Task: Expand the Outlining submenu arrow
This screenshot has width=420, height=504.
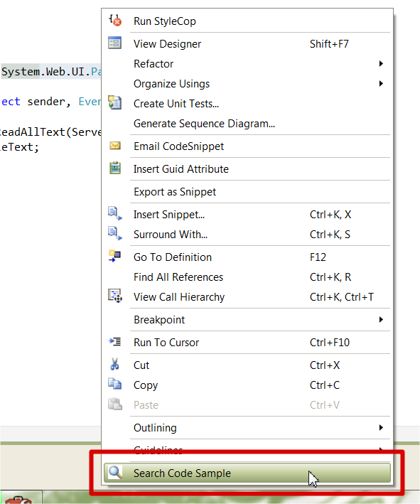Action: [381, 427]
